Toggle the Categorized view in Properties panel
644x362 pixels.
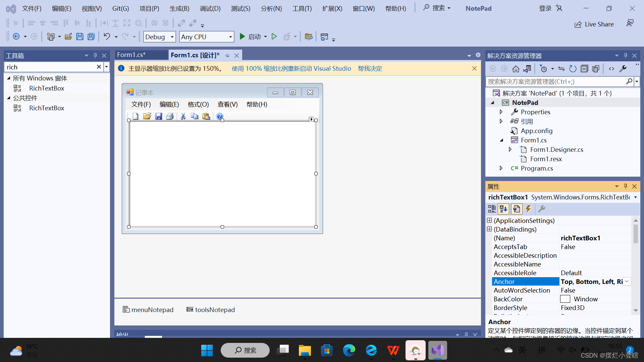pyautogui.click(x=492, y=209)
